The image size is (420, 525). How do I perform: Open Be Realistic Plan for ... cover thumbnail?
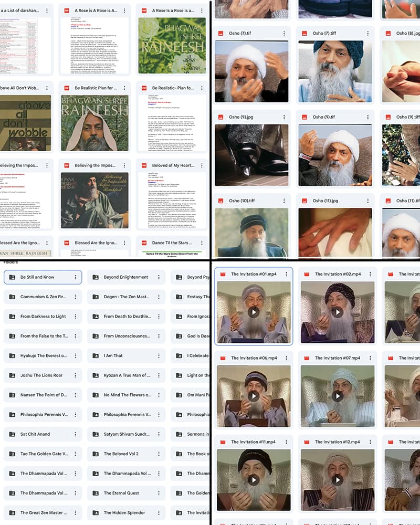point(95,123)
